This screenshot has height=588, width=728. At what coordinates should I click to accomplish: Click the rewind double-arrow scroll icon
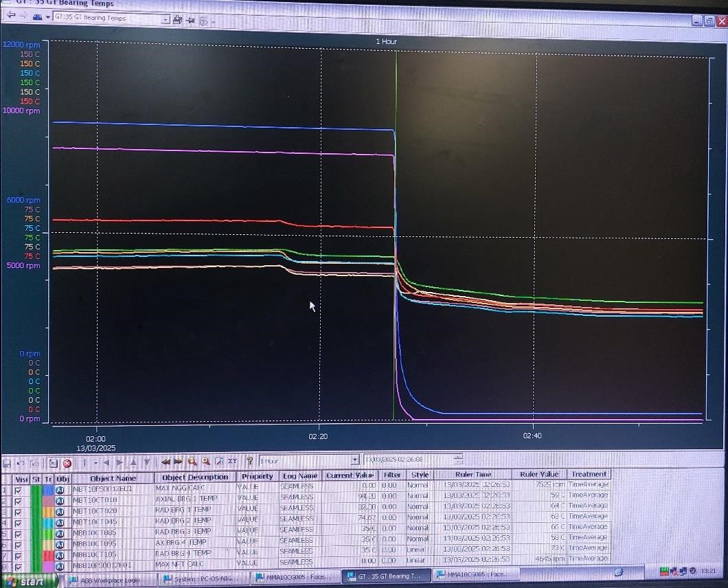[166, 462]
